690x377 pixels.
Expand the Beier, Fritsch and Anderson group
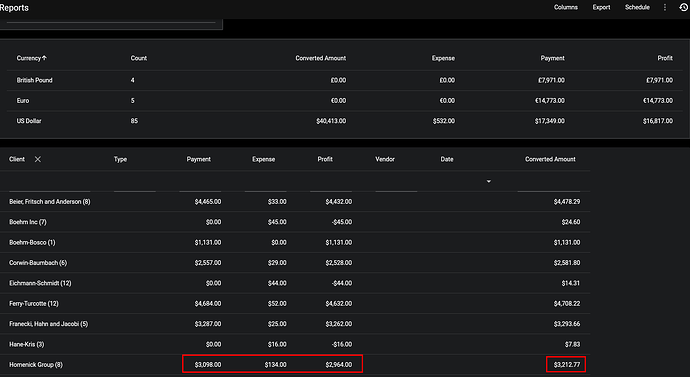point(50,201)
